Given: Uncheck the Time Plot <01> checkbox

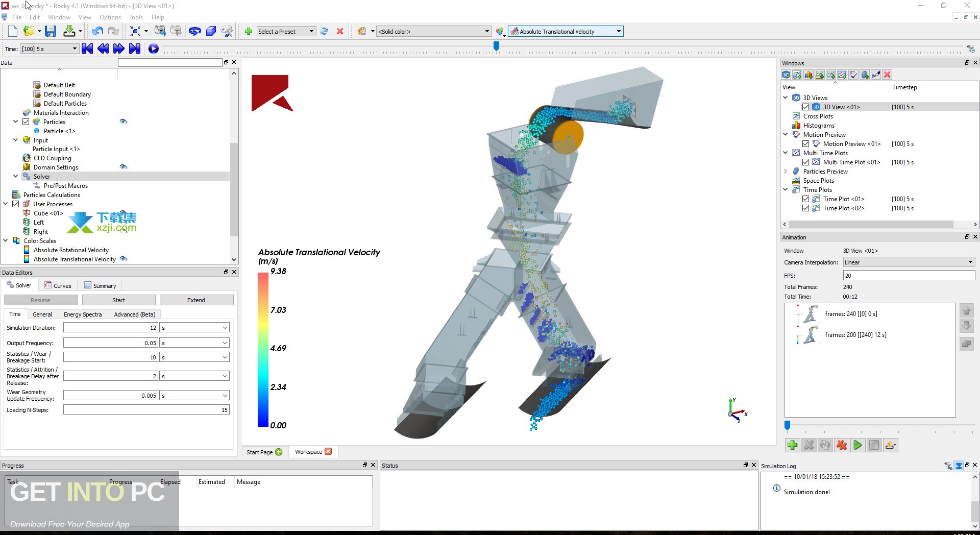Looking at the screenshot, I should click(x=805, y=199).
